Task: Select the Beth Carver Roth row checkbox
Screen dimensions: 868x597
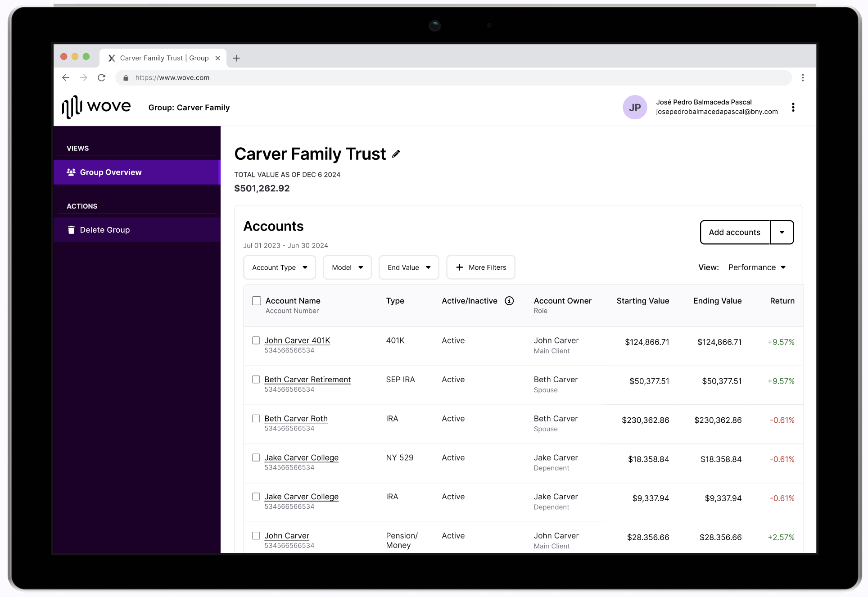Action: point(256,419)
